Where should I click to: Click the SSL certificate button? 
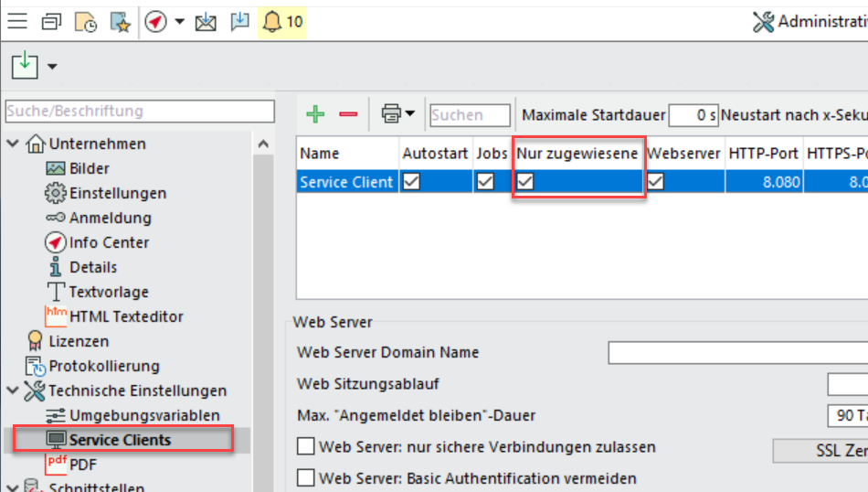[820, 451]
